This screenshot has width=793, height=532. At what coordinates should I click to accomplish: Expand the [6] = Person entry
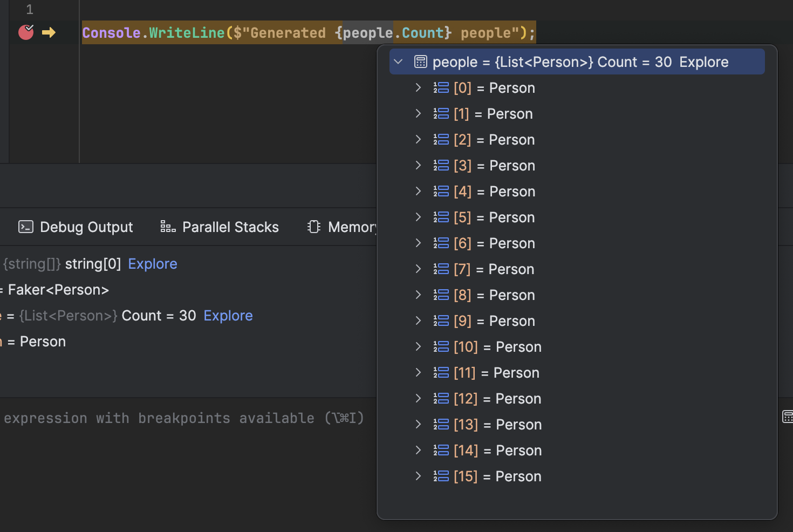tap(418, 243)
